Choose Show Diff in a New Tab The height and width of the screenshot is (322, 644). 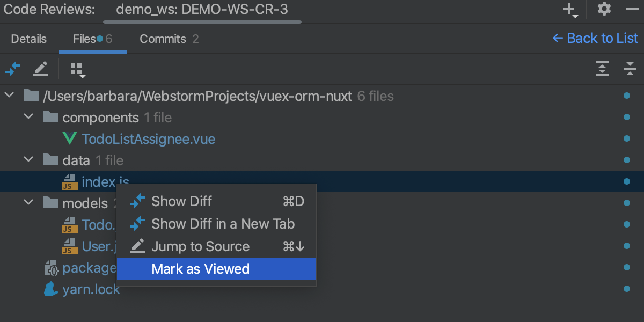click(x=223, y=224)
